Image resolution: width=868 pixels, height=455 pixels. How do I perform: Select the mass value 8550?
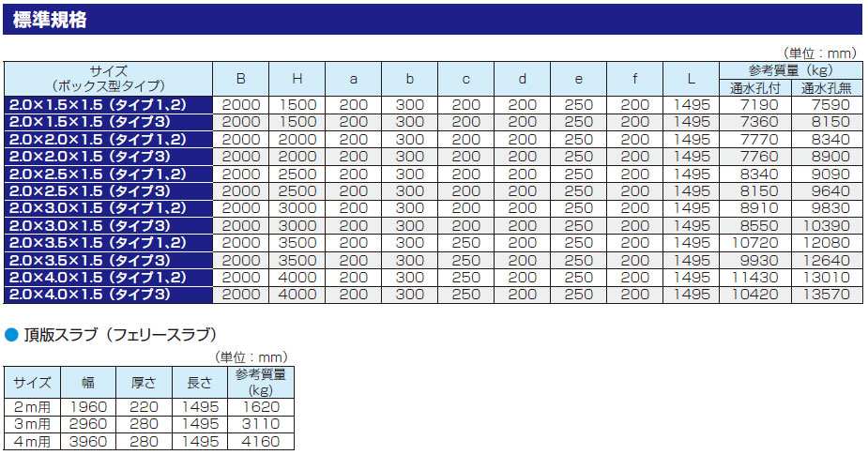click(759, 225)
